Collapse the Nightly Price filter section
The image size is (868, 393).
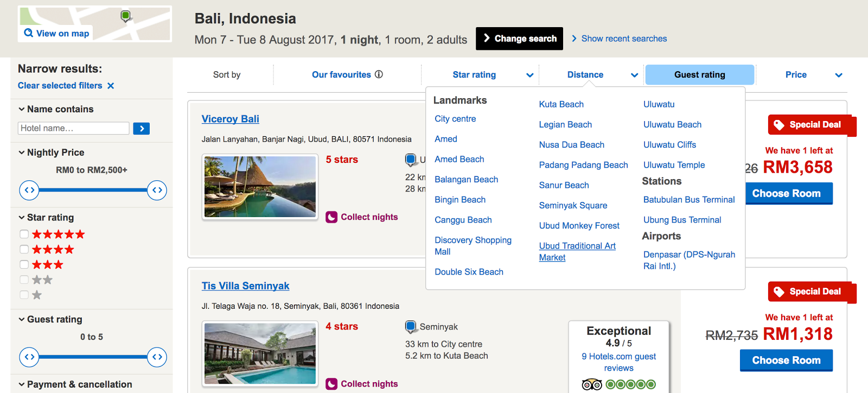(22, 153)
